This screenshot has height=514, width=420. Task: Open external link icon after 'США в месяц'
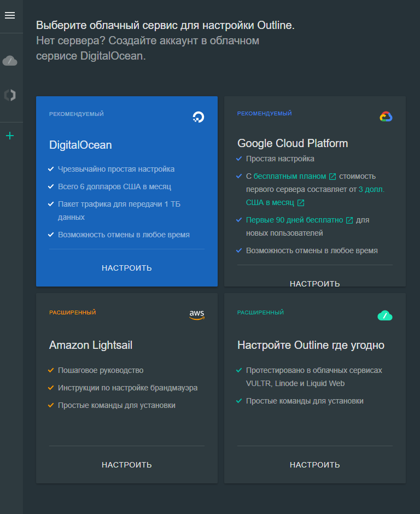click(x=301, y=202)
